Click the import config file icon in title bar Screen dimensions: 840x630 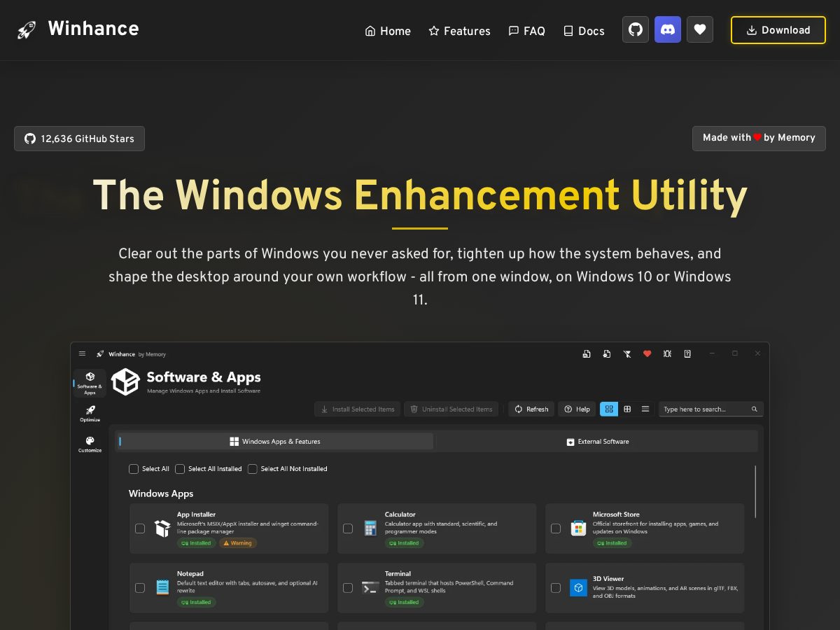[607, 353]
